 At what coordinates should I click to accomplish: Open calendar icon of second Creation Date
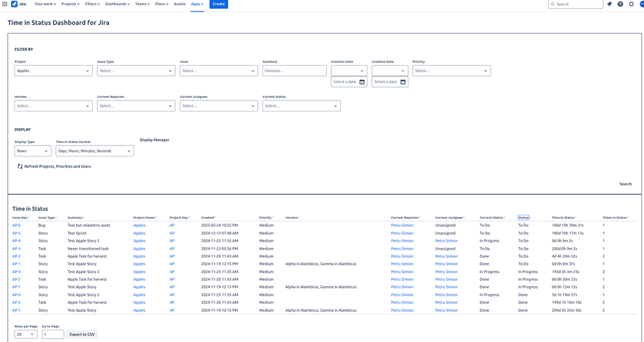403,82
